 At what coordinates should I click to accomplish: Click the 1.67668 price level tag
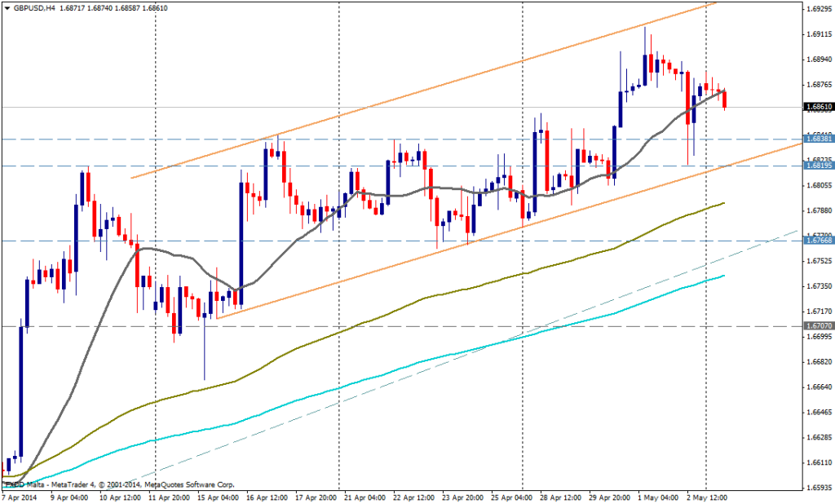click(818, 241)
